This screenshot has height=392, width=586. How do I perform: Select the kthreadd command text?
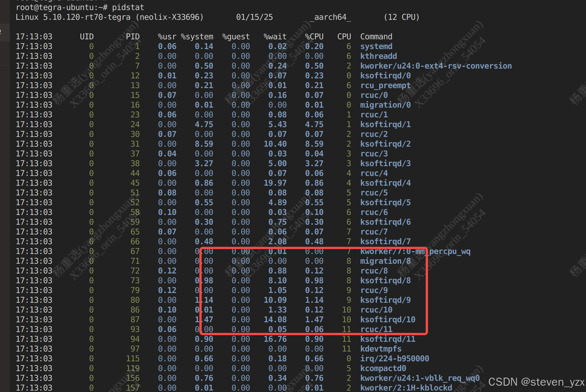pyautogui.click(x=378, y=56)
